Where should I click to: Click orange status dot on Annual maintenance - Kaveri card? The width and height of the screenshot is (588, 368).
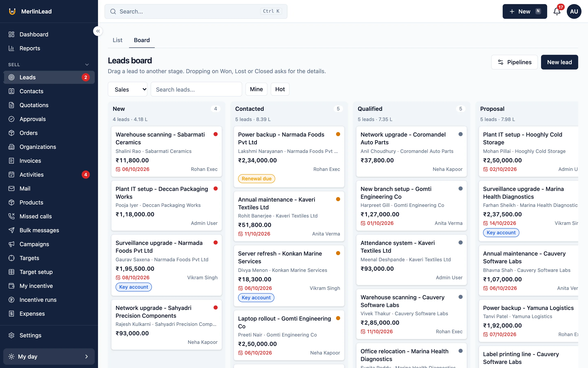click(x=338, y=199)
